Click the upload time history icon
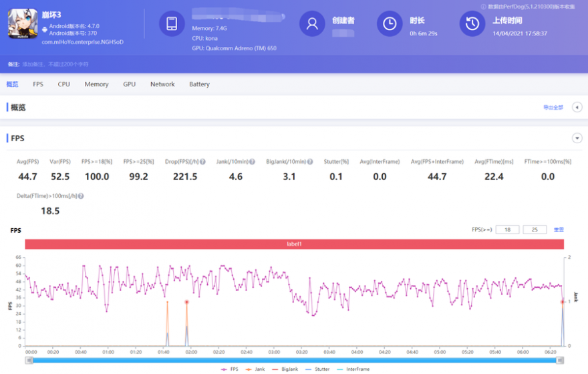Viewport: 588px width, 374px height. point(472,24)
